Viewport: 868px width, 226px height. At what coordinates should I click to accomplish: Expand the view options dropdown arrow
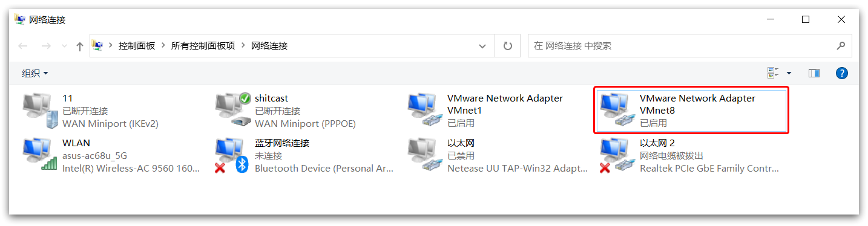(x=789, y=73)
